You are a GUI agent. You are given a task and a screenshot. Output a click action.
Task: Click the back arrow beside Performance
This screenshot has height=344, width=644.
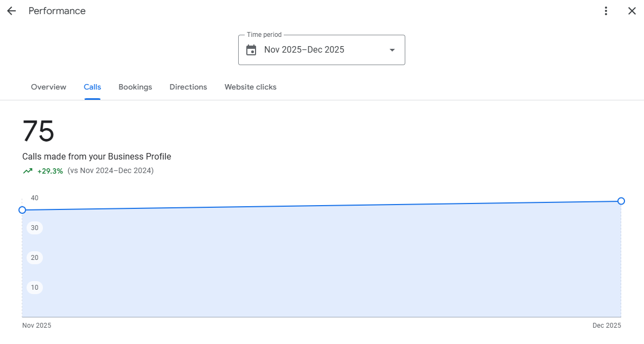tap(11, 11)
